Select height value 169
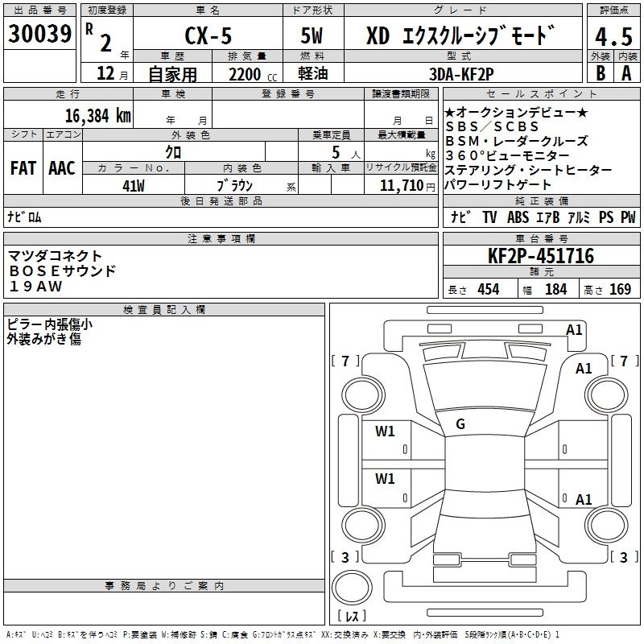Image resolution: width=644 pixels, height=644 pixels. tap(620, 289)
